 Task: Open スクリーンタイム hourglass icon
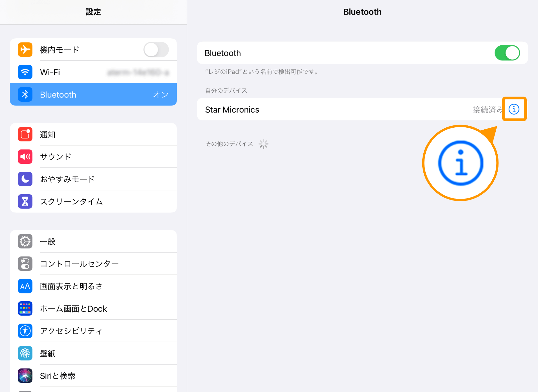[25, 202]
